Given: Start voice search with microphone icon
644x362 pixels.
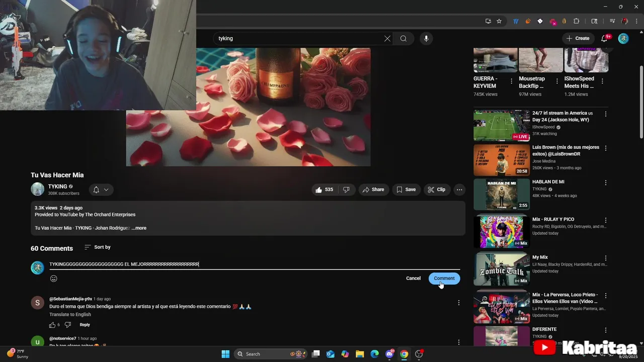Looking at the screenshot, I should click(426, 38).
